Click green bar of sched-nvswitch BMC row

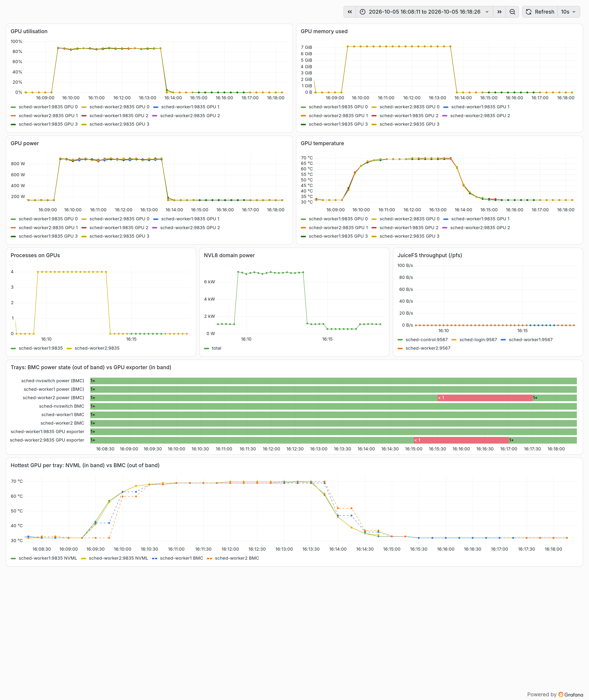click(x=333, y=406)
